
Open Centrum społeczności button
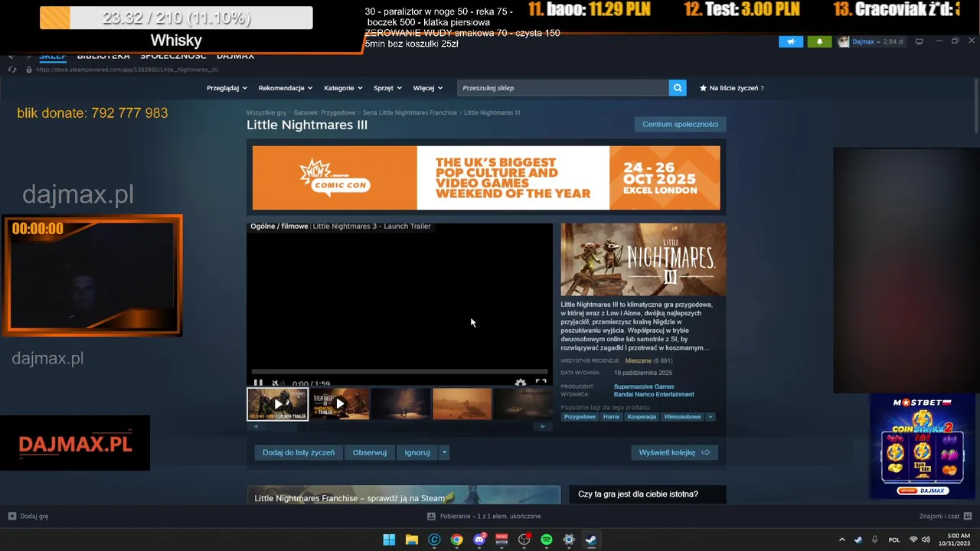click(680, 124)
